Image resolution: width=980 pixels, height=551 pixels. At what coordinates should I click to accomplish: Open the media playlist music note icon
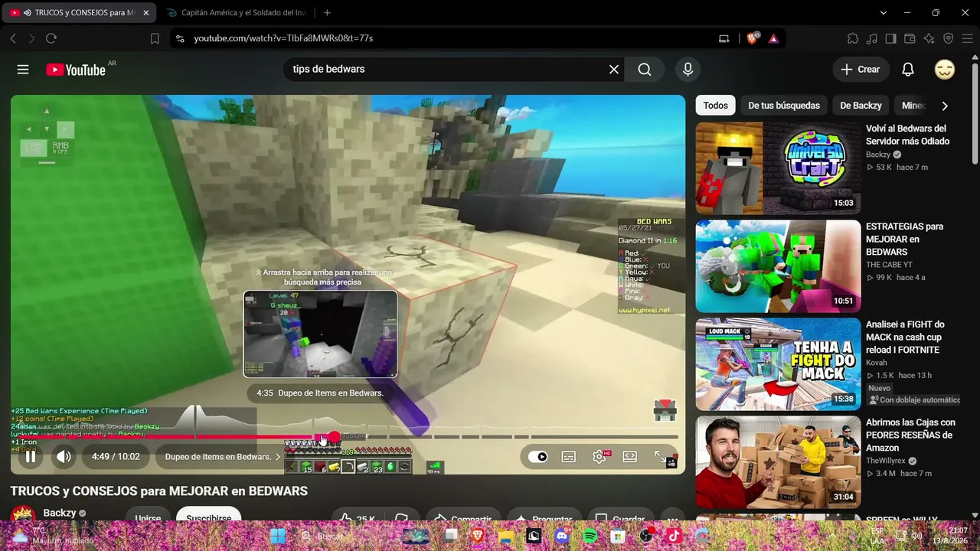872,38
